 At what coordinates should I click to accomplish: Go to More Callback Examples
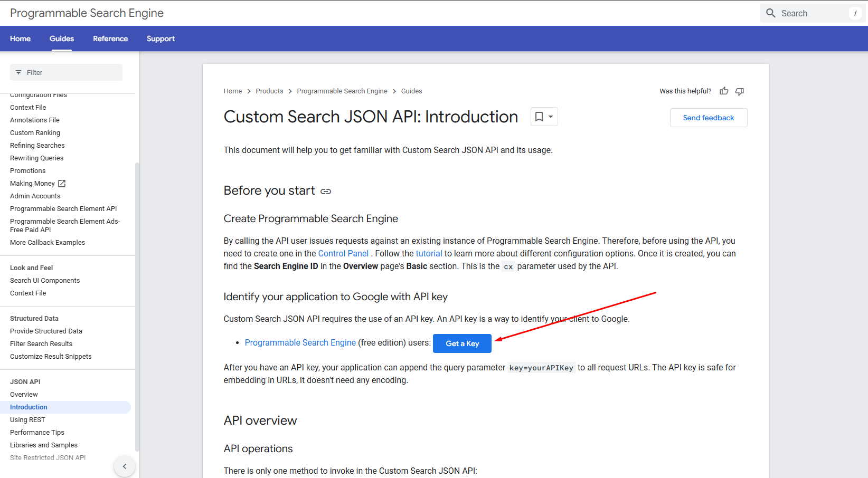click(48, 243)
